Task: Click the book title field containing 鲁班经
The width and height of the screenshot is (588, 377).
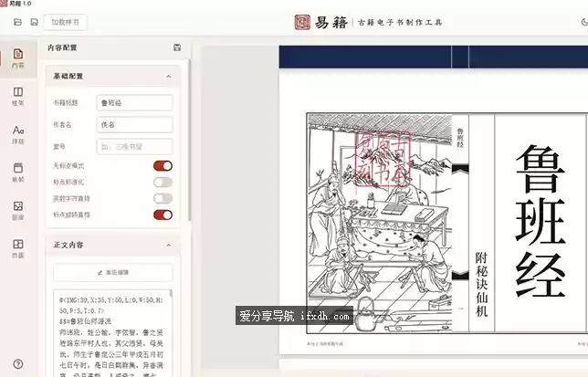Action: (x=134, y=102)
